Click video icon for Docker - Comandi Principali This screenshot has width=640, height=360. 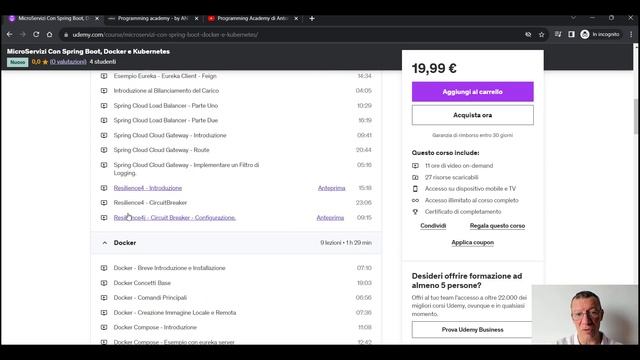pos(104,298)
